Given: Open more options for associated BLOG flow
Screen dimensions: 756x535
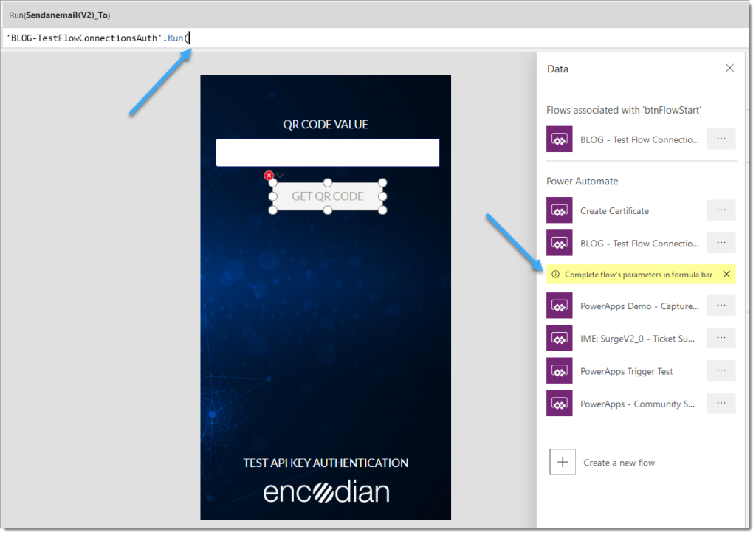Looking at the screenshot, I should coord(721,139).
